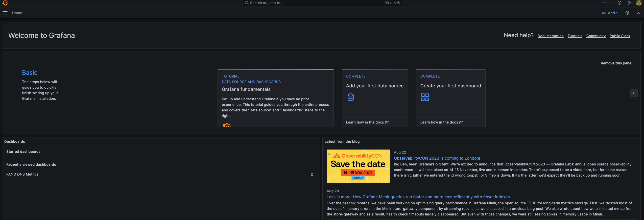Open the Grafana fundamentals tutorial card
This screenshot has height=220, width=644.
276,98
